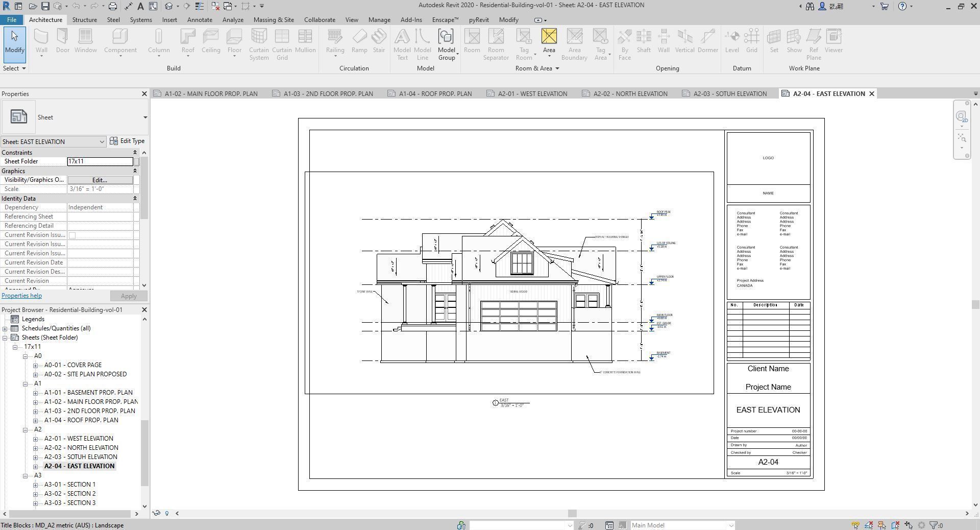Switch to the Massing & Site tab
The image size is (980, 530).
click(274, 20)
